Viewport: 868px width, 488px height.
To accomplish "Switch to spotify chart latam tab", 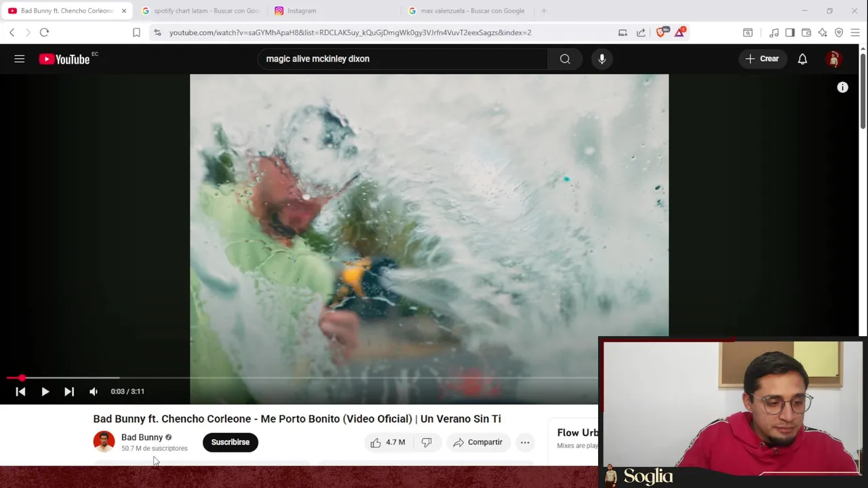I will [x=201, y=11].
